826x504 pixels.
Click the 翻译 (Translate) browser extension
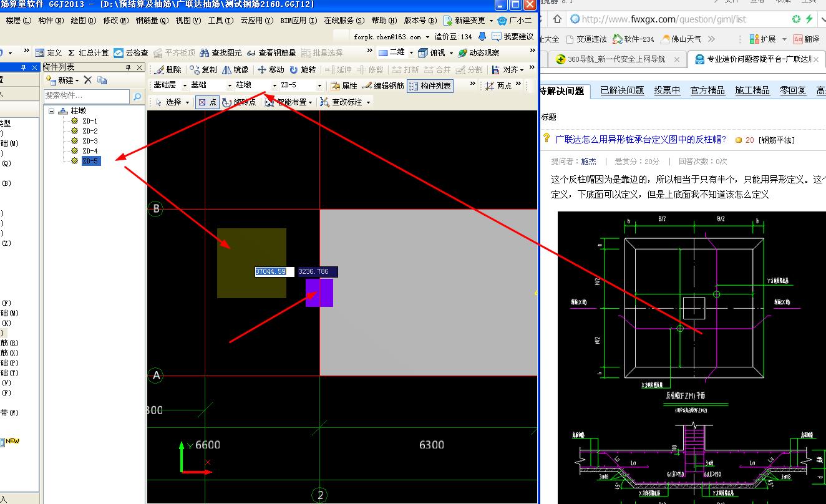pos(805,39)
